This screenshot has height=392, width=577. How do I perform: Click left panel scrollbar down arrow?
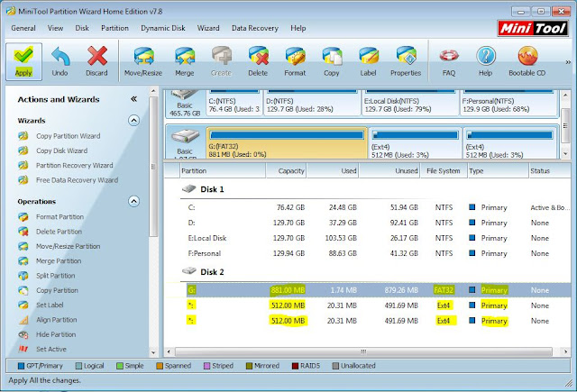point(153,353)
